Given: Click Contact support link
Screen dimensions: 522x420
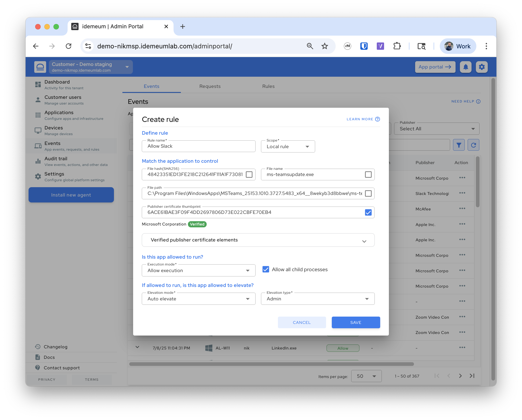Looking at the screenshot, I should (61, 367).
